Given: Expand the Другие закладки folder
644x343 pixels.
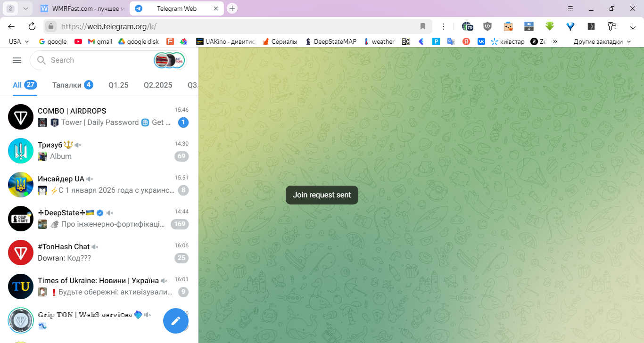Looking at the screenshot, I should 602,41.
